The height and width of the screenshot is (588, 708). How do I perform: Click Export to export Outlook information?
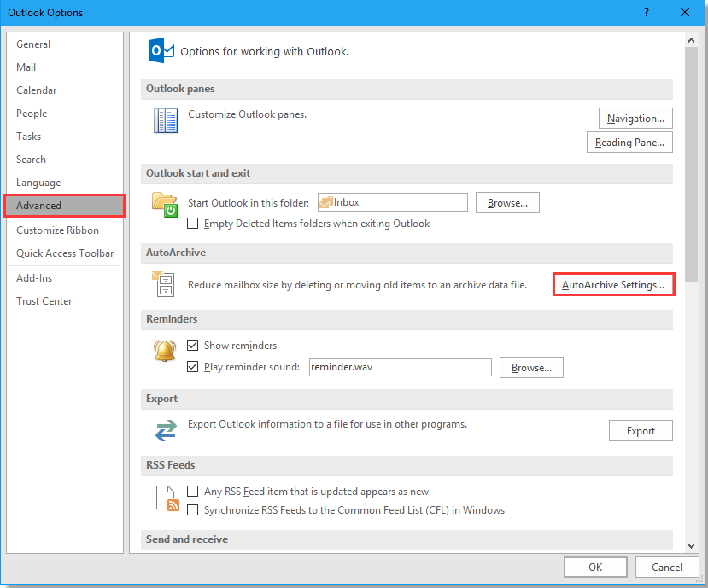641,430
